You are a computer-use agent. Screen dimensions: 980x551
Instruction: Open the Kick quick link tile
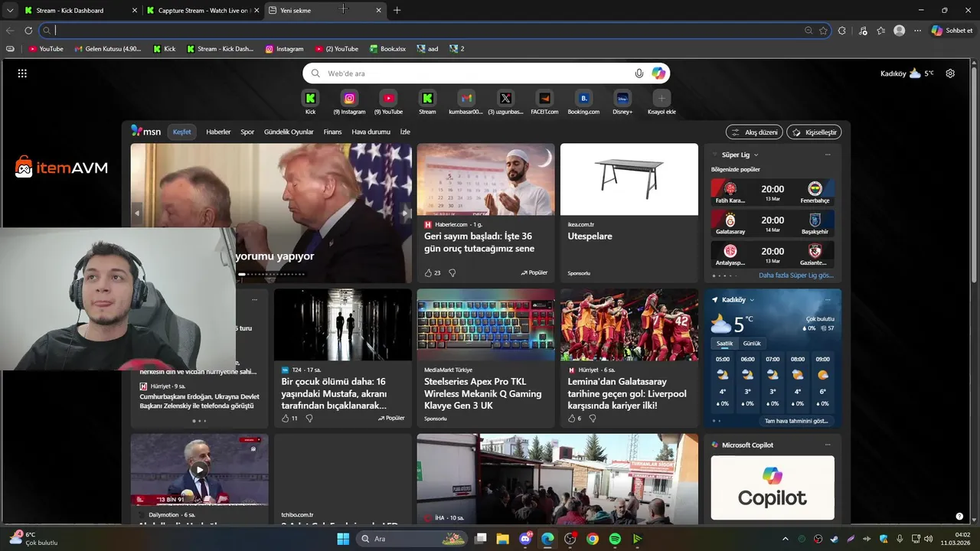(x=310, y=98)
